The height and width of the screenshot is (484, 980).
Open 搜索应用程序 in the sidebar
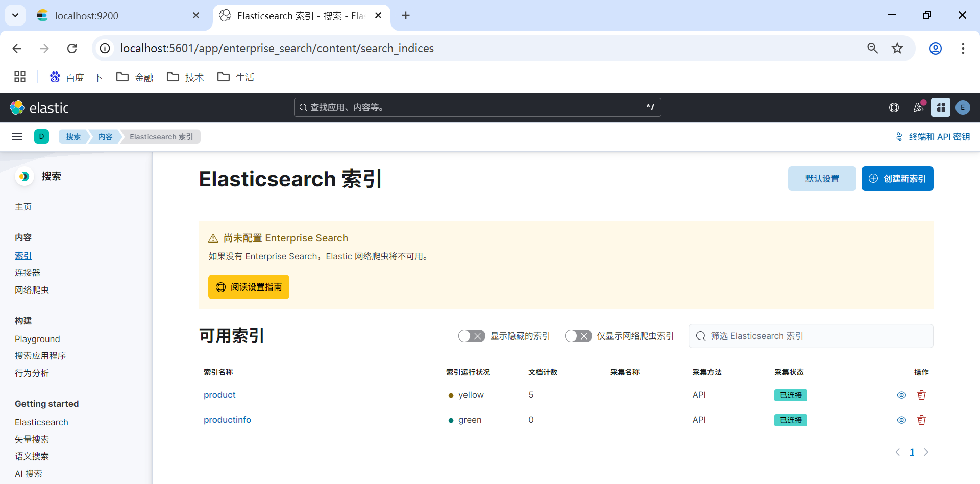pyautogui.click(x=40, y=356)
